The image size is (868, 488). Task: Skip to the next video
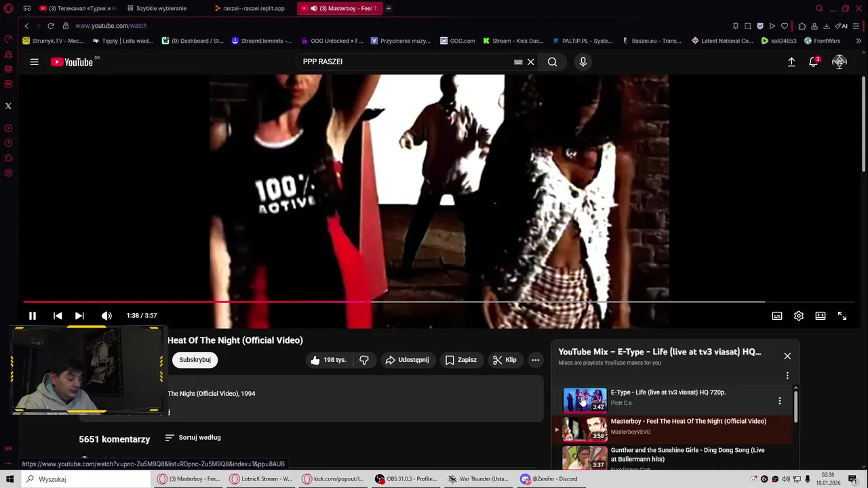[79, 316]
